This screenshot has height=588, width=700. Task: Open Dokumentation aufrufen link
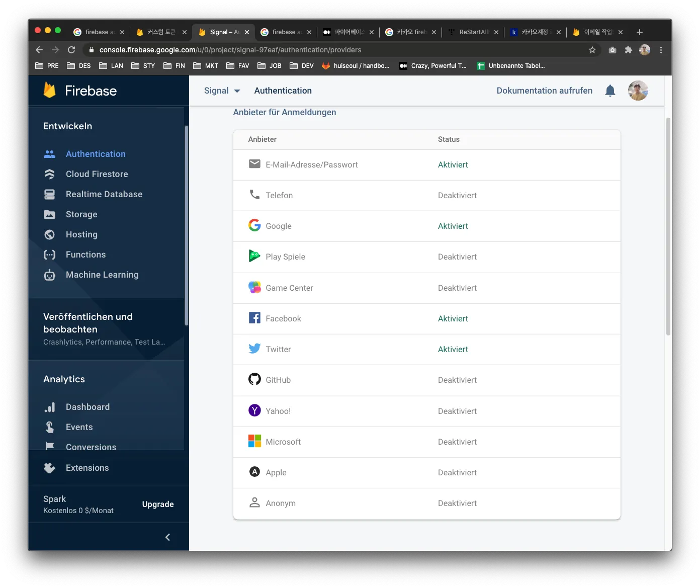[544, 91]
